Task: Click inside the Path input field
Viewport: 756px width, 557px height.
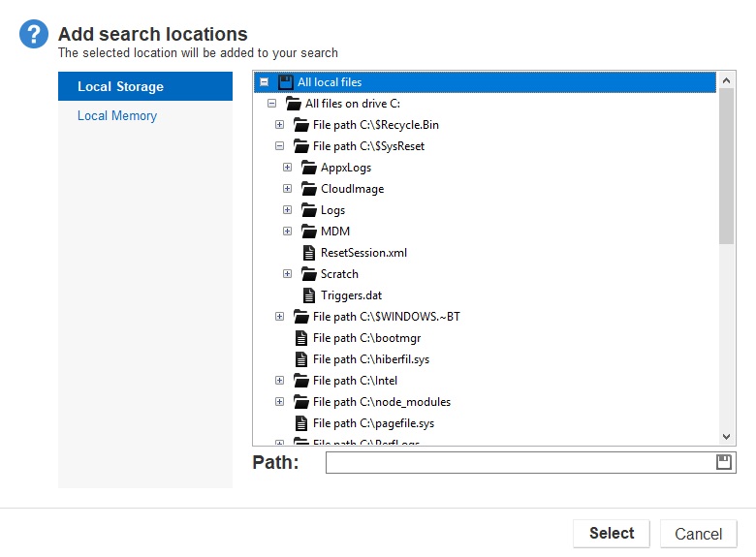Action: click(519, 463)
